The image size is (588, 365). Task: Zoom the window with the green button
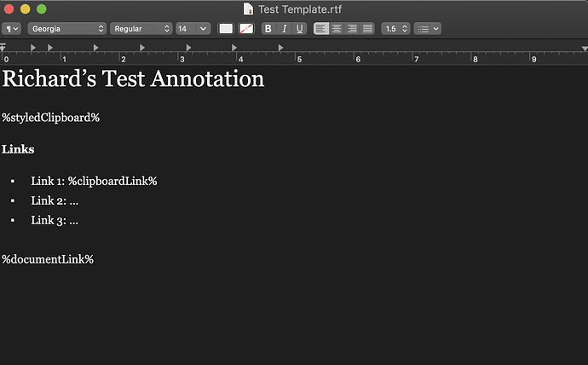point(42,9)
